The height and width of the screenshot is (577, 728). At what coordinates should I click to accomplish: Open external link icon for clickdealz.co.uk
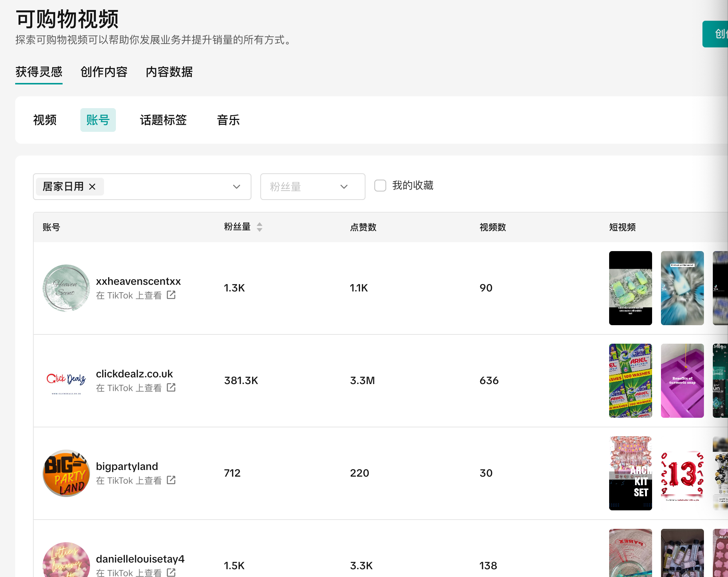[171, 387]
